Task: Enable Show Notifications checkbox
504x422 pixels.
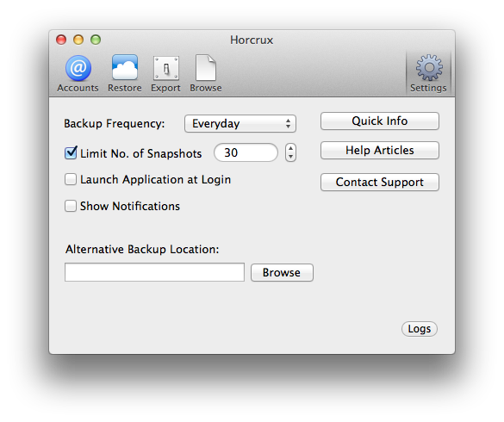Action: click(71, 206)
